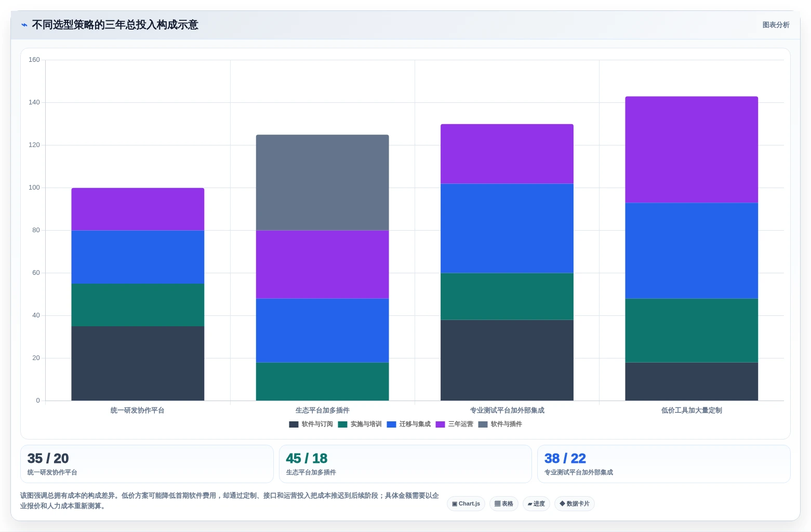Click the dark 软件与订阅 segment of 统一研发协作平台 bar
Image resolution: width=811 pixels, height=532 pixels.
(x=138, y=363)
